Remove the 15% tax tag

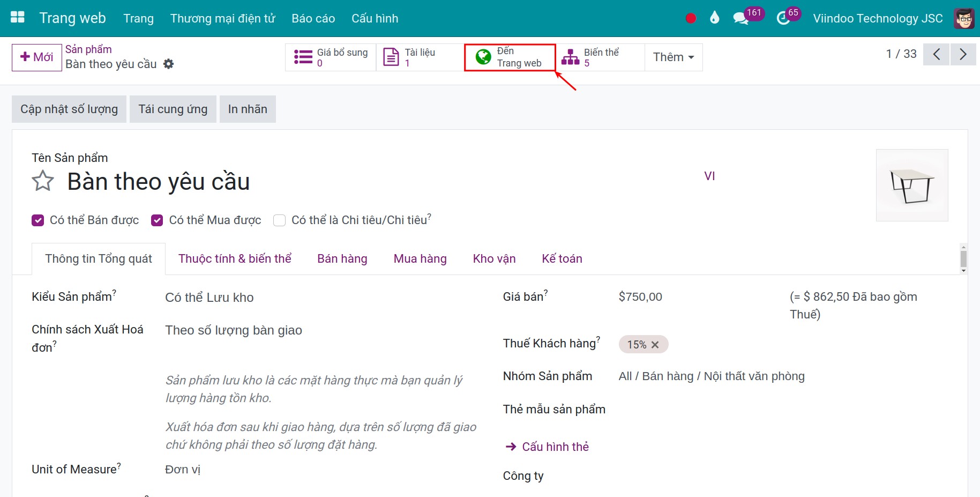[x=655, y=345]
